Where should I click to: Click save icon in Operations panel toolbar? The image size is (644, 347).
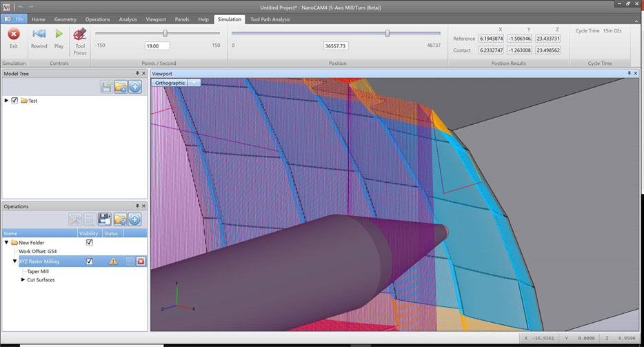pyautogui.click(x=105, y=219)
